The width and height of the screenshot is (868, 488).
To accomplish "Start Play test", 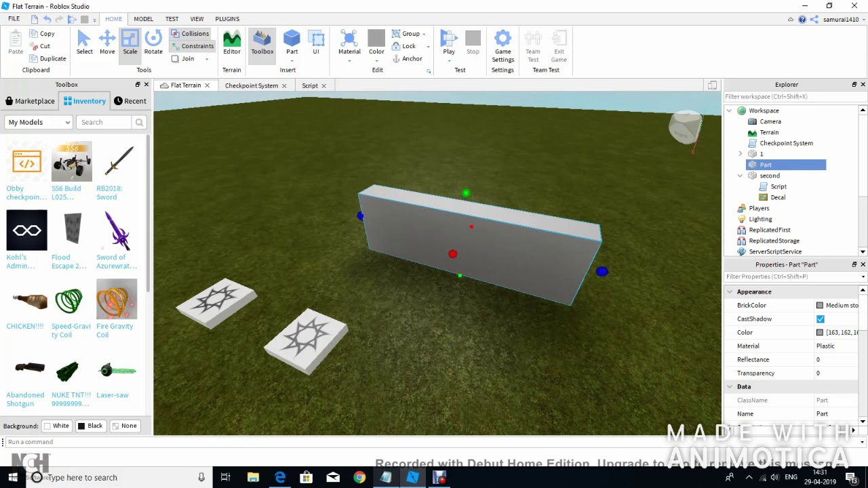I will (x=449, y=43).
